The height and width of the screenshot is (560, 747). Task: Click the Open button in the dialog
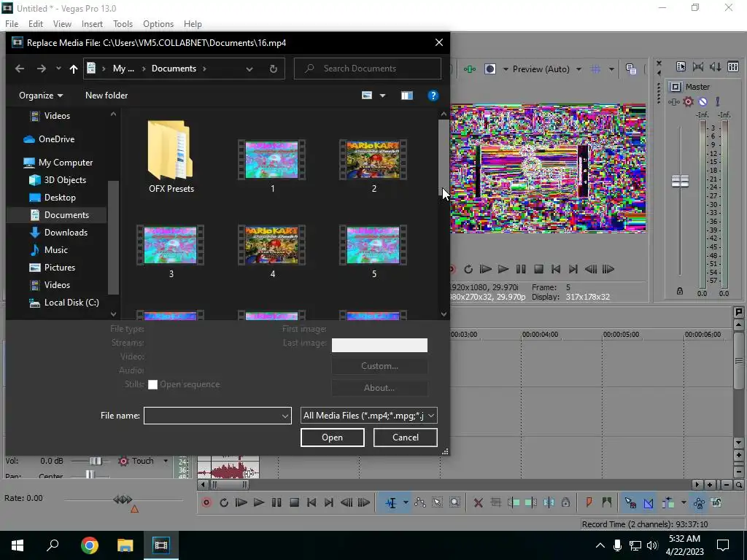coord(333,437)
